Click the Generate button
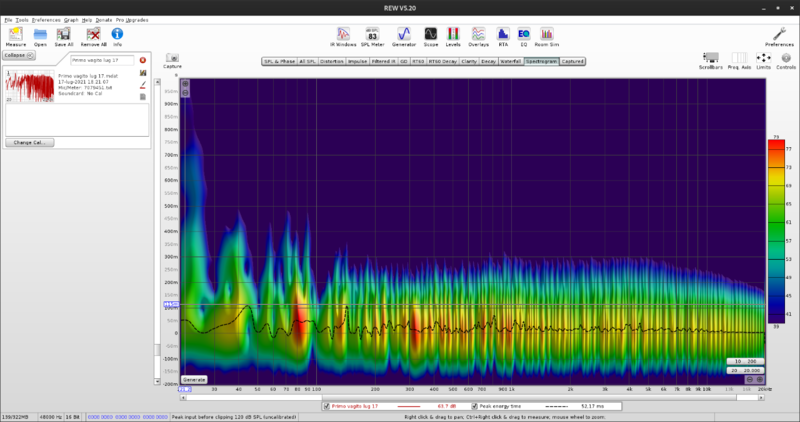The height and width of the screenshot is (422, 800). click(194, 379)
